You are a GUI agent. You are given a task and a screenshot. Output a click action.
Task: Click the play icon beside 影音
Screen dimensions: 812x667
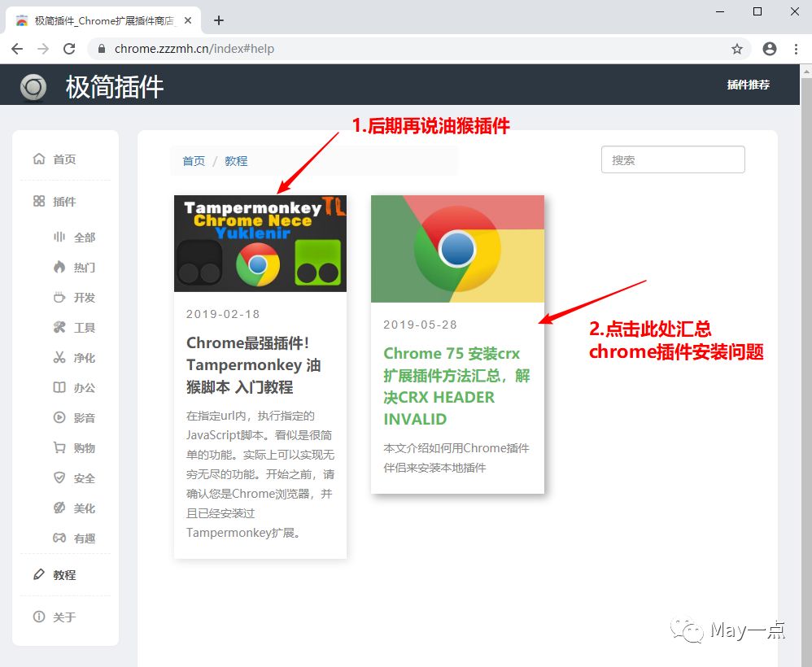tap(59, 417)
